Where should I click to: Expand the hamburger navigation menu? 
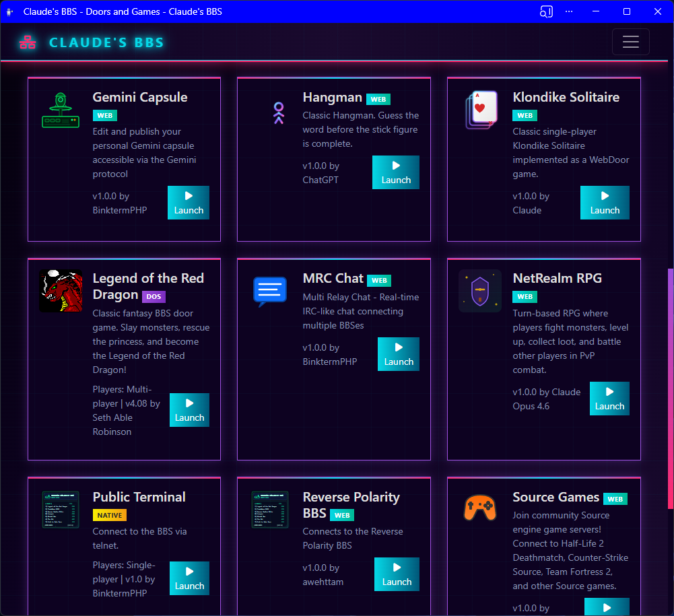click(x=630, y=42)
